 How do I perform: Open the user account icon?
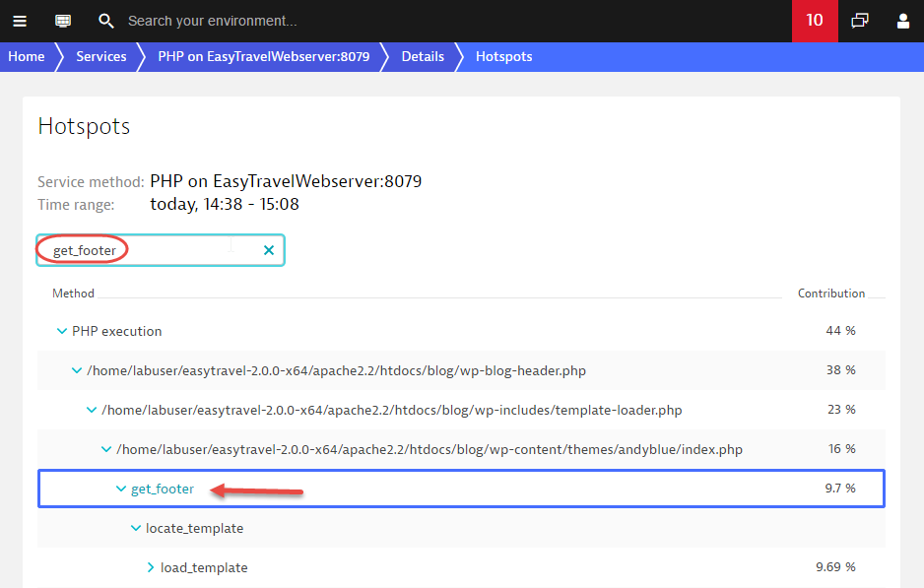902,22
